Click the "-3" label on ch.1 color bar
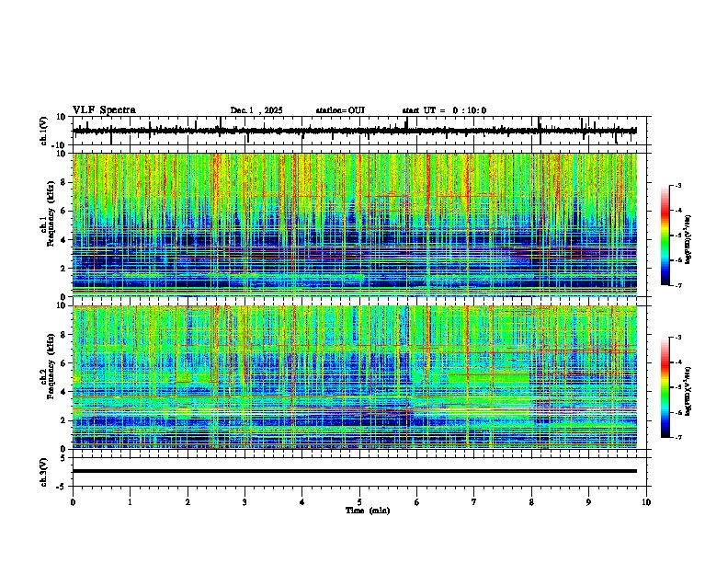Image resolution: width=728 pixels, height=563 pixels. point(677,185)
